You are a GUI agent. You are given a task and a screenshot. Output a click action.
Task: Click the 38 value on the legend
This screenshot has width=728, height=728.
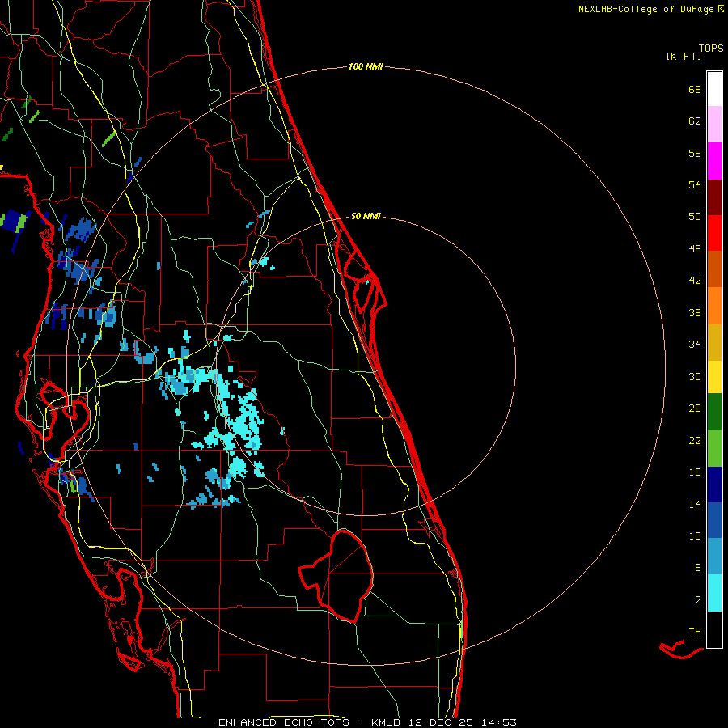[x=695, y=312]
